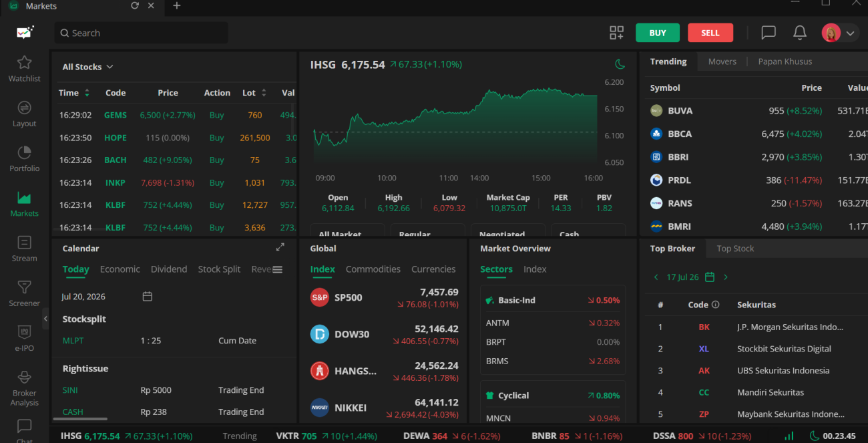Open the Portfolio pie chart icon
This screenshot has width=868, height=443.
(x=25, y=152)
